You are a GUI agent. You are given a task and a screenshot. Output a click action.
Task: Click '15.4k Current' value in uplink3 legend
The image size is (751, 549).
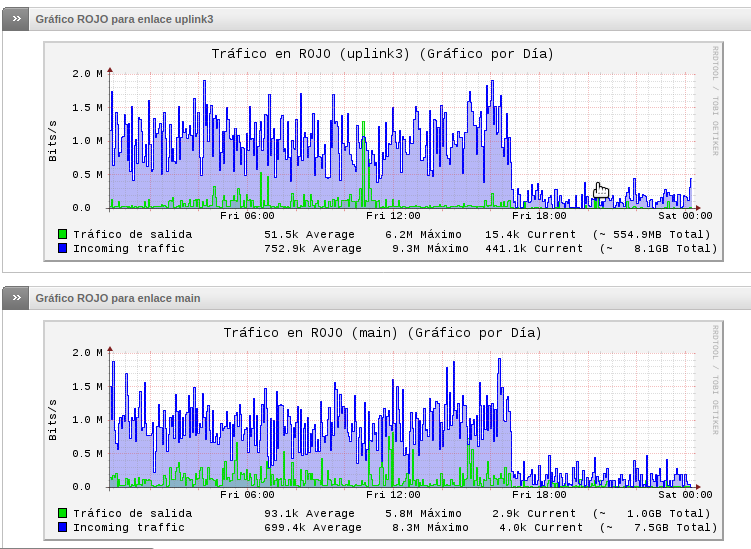click(530, 234)
